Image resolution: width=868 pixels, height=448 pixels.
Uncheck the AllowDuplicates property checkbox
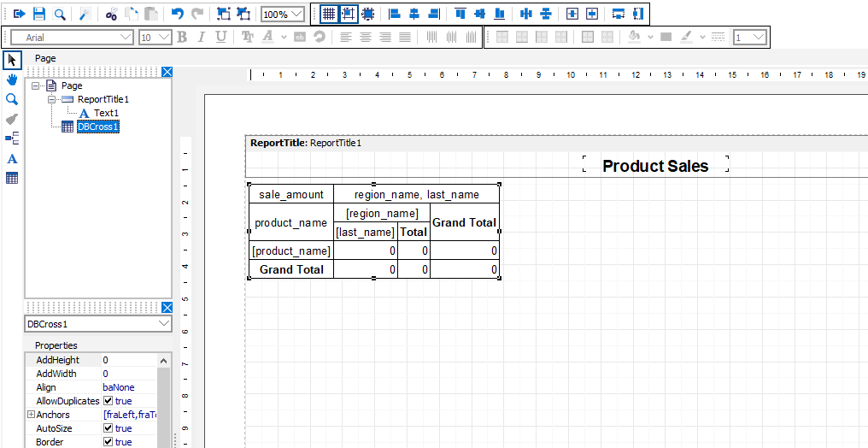click(108, 401)
